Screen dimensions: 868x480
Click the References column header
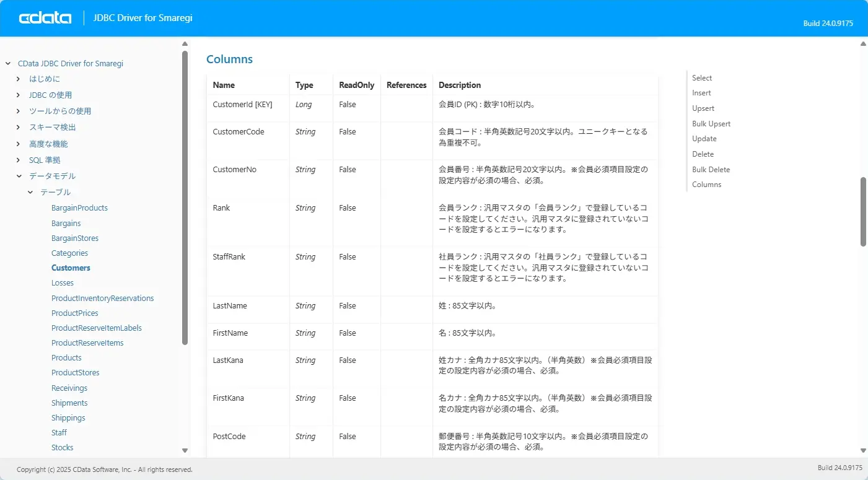tap(406, 85)
